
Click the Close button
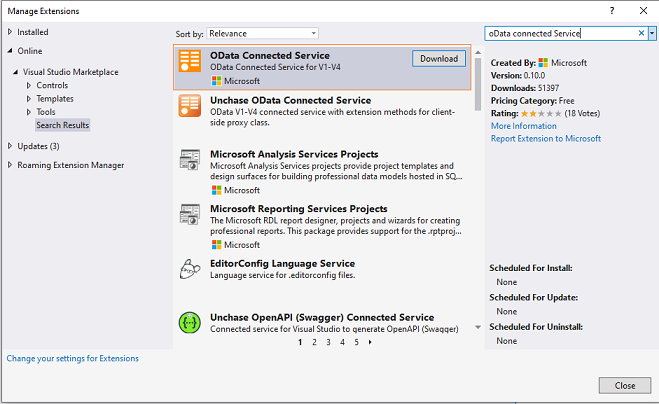tap(624, 385)
